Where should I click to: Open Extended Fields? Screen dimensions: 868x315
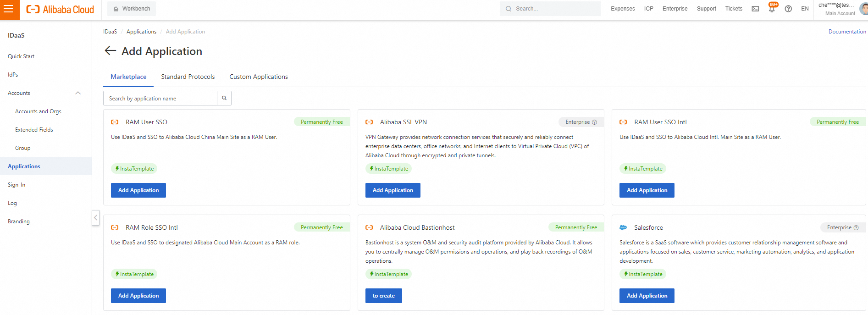coord(34,130)
